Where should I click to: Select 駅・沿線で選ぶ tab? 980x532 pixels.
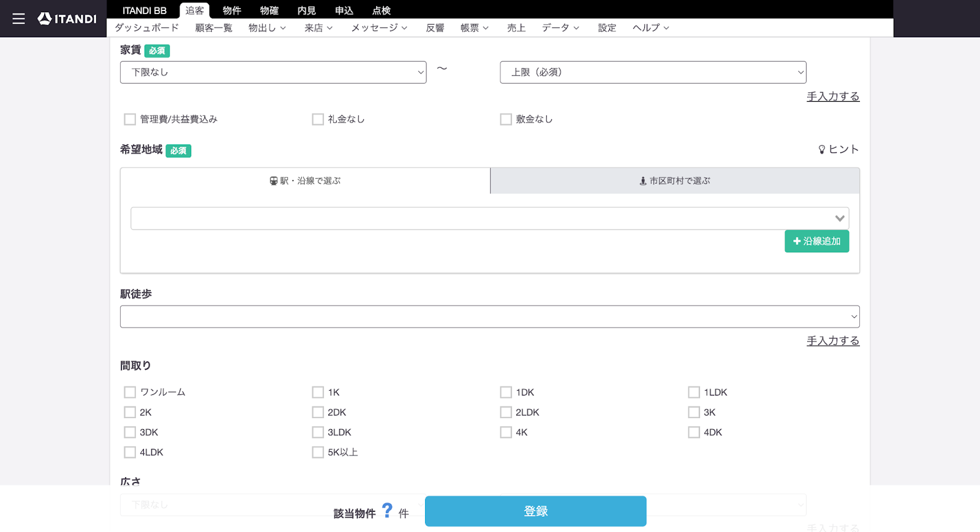[305, 181]
